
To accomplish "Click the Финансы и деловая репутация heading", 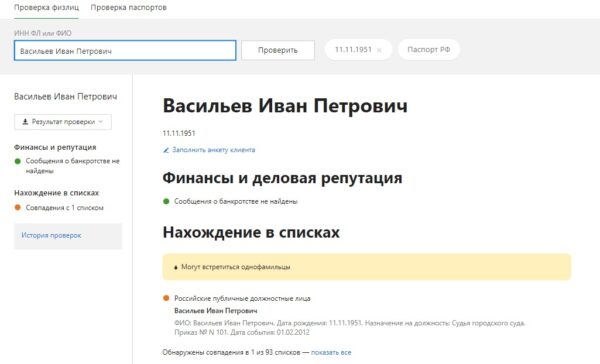I will (x=282, y=178).
